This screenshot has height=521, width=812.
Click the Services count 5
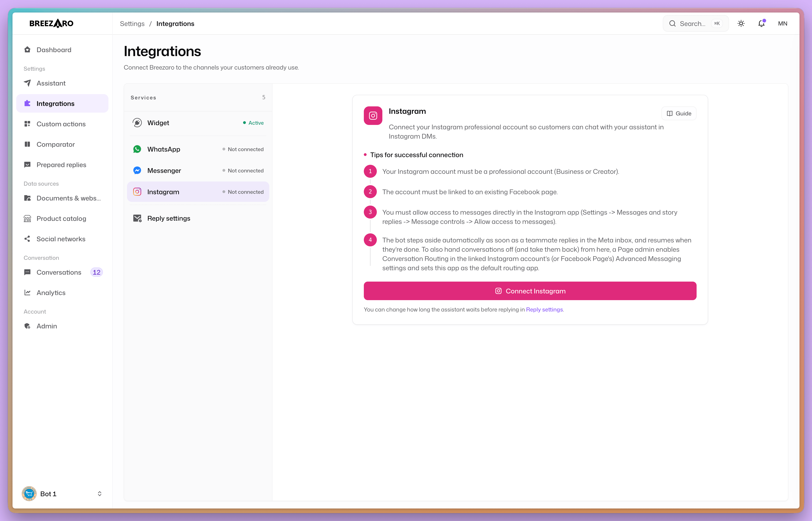coord(263,97)
